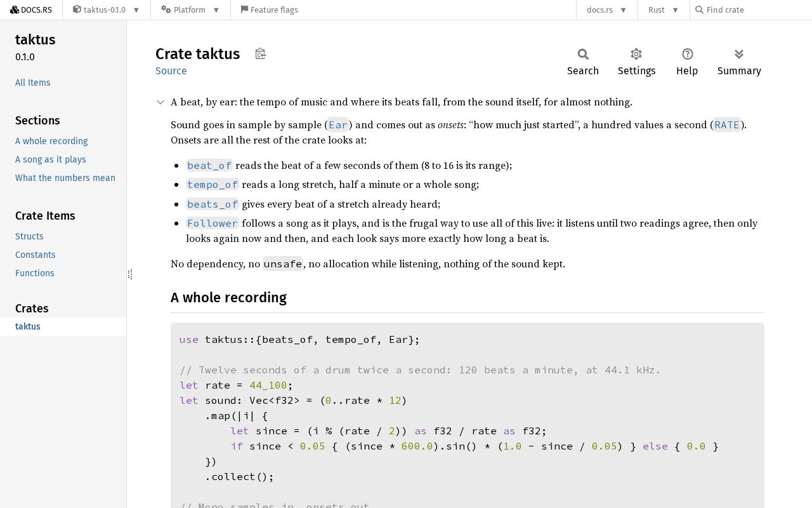
Task: Open Settings with the gear icon
Action: 636,62
